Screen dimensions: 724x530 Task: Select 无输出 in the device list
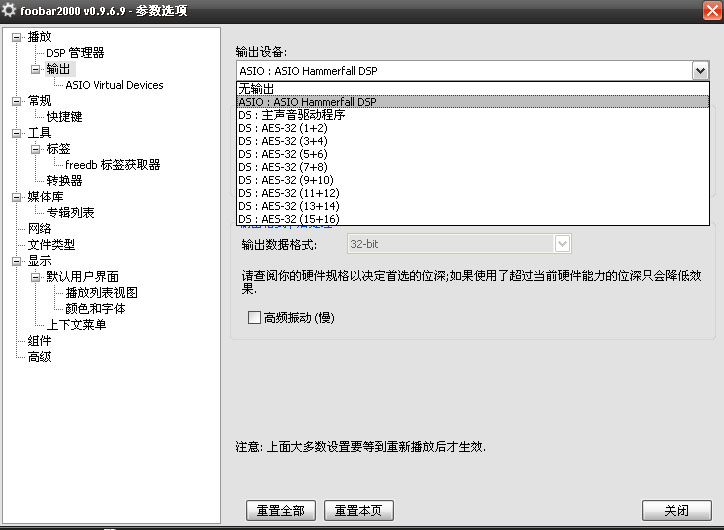click(473, 89)
